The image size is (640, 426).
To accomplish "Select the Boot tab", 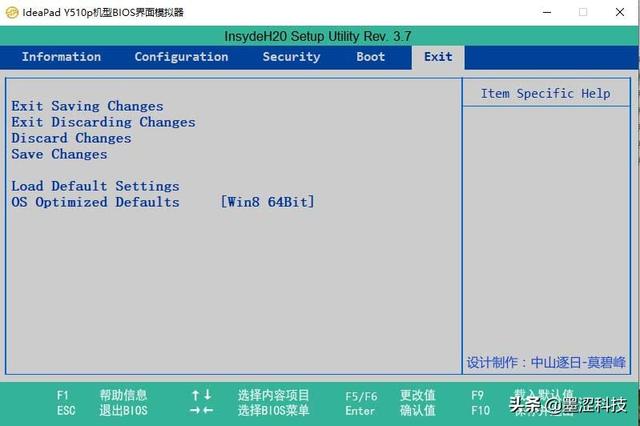I will click(x=371, y=57).
